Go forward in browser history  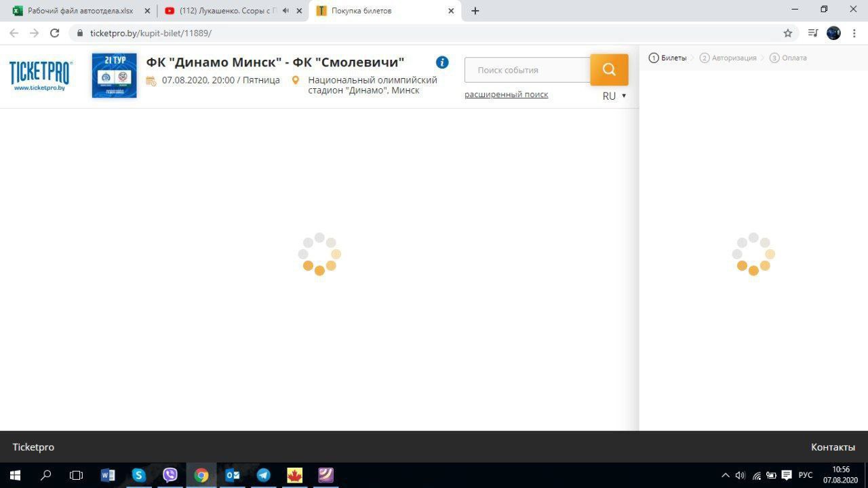pos(34,33)
